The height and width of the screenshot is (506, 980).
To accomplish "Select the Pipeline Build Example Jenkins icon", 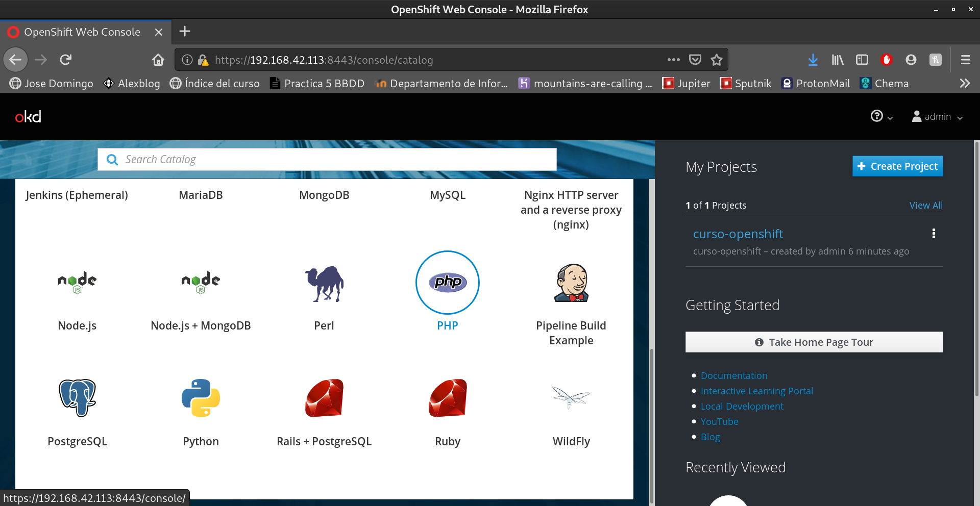I will pos(571,283).
